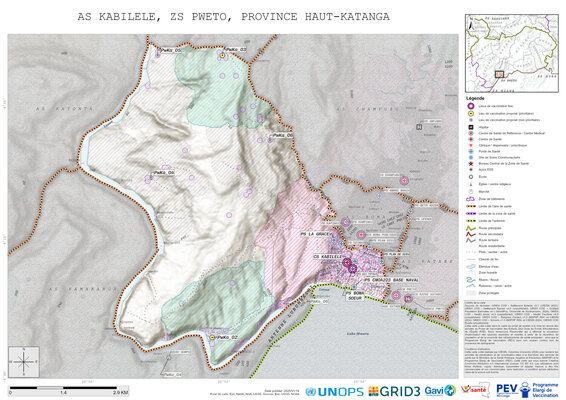Click the yellow marker at PeKo_03
This screenshot has width=566, height=400.
point(222,56)
